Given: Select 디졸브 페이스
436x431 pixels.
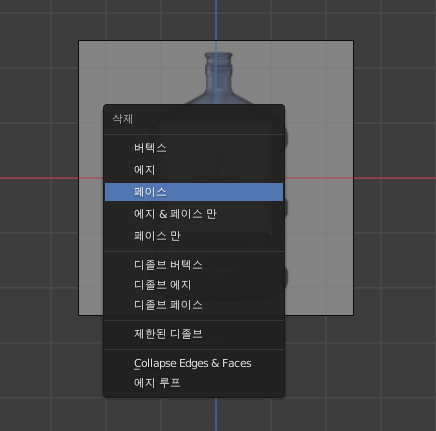Looking at the screenshot, I should pyautogui.click(x=194, y=305).
